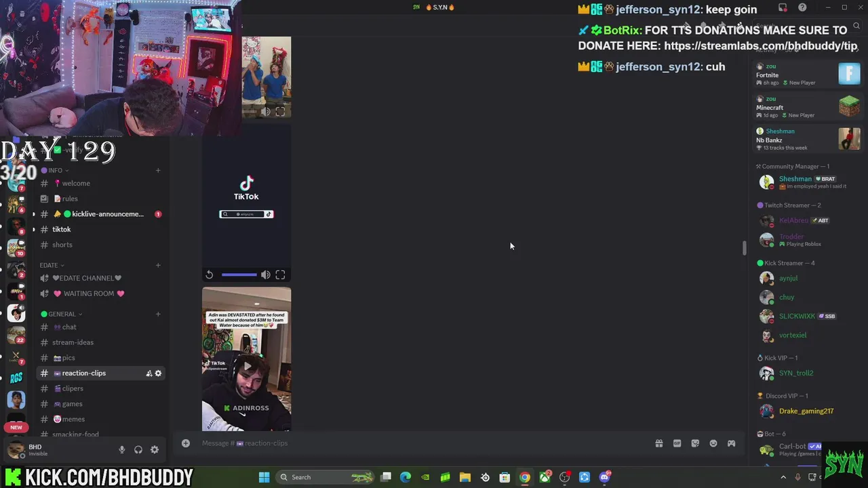Add a channel to the INFO category
Image resolution: width=868 pixels, height=488 pixels.
pyautogui.click(x=158, y=170)
